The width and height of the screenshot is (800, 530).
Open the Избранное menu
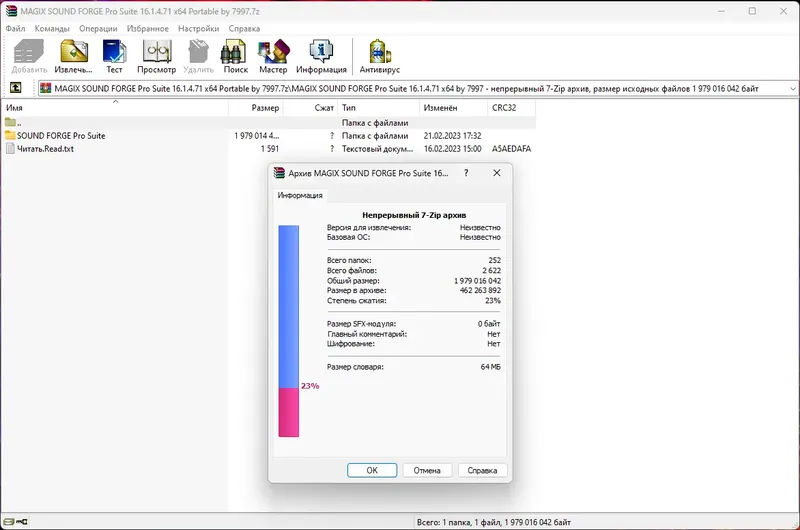click(x=148, y=29)
